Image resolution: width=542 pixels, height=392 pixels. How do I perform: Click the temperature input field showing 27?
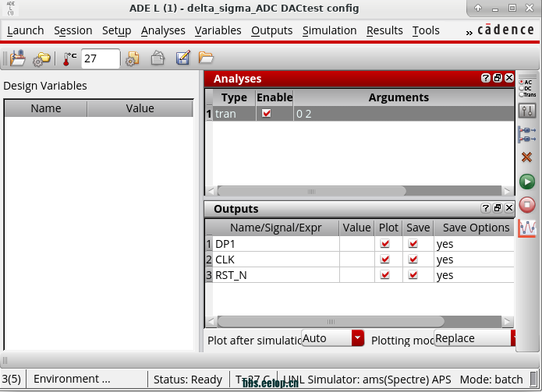click(x=100, y=58)
